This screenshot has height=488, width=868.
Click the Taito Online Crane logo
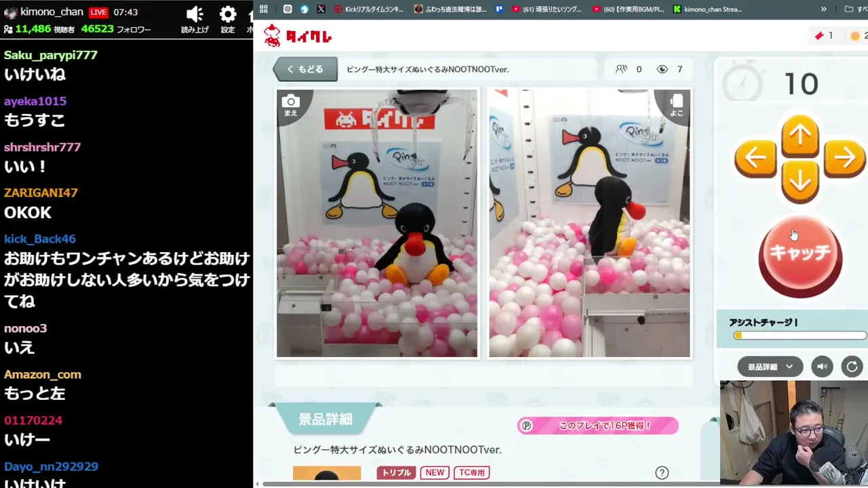298,36
